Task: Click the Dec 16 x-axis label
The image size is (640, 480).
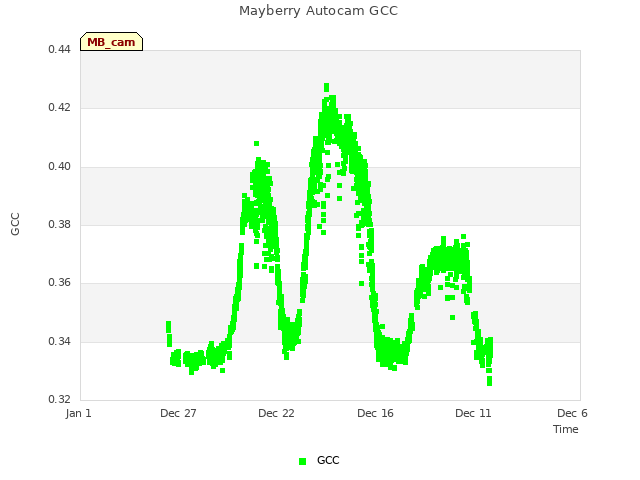Action: pyautogui.click(x=376, y=413)
